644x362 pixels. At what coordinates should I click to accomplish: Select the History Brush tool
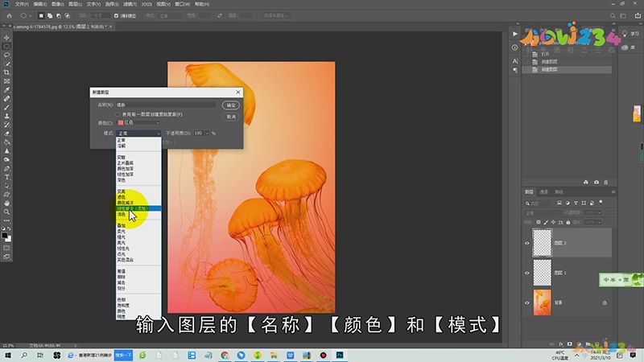6,125
